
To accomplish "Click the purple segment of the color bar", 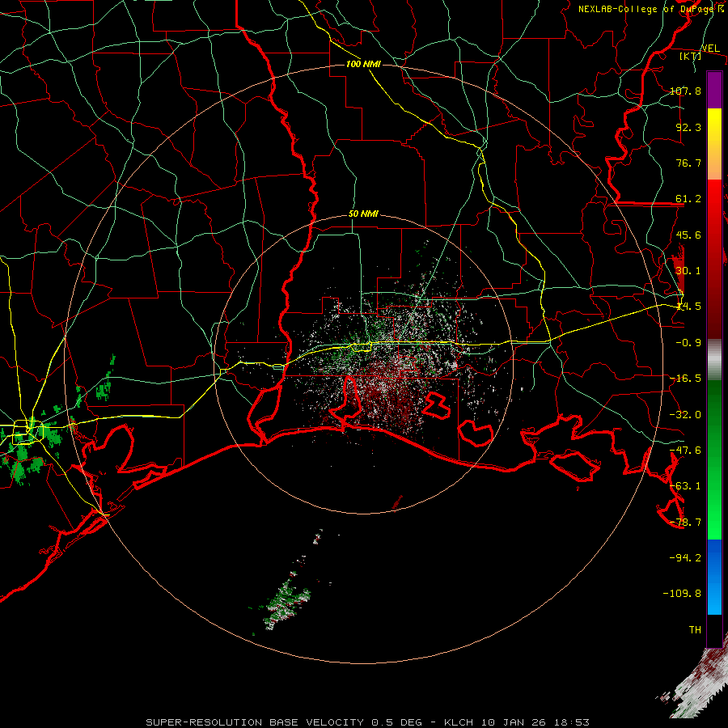I will (x=714, y=90).
